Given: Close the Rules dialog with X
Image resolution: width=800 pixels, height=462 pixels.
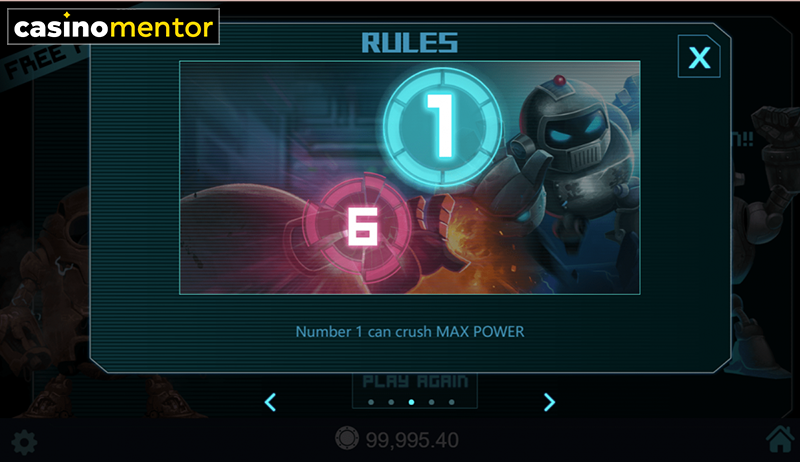Looking at the screenshot, I should click(699, 56).
